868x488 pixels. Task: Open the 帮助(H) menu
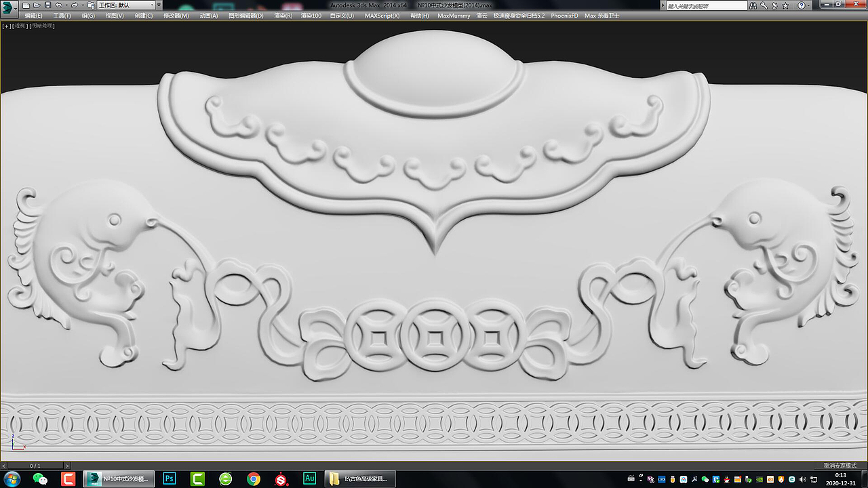pyautogui.click(x=420, y=16)
